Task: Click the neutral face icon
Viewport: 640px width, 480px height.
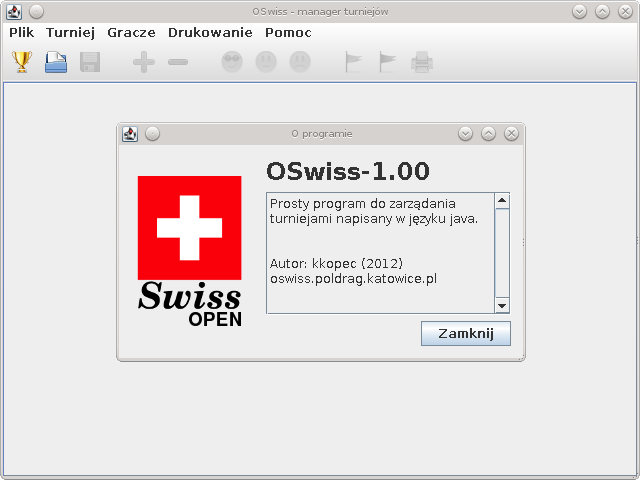Action: tap(266, 62)
